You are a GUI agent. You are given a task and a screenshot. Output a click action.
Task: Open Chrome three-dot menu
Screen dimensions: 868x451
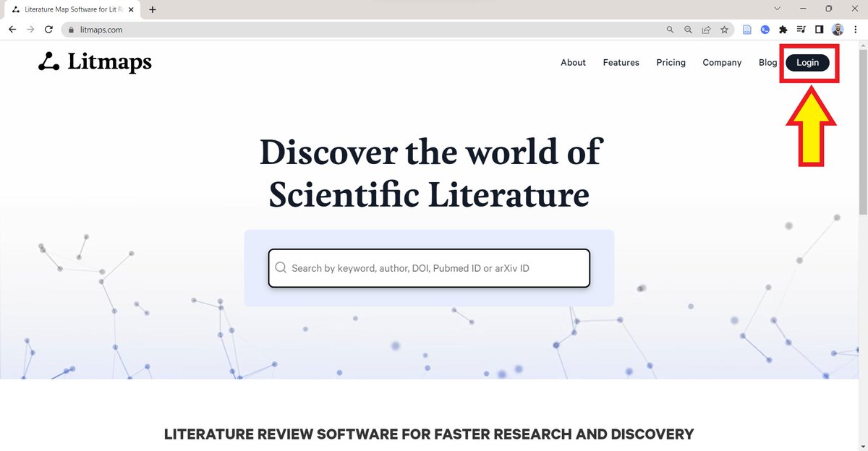point(855,30)
